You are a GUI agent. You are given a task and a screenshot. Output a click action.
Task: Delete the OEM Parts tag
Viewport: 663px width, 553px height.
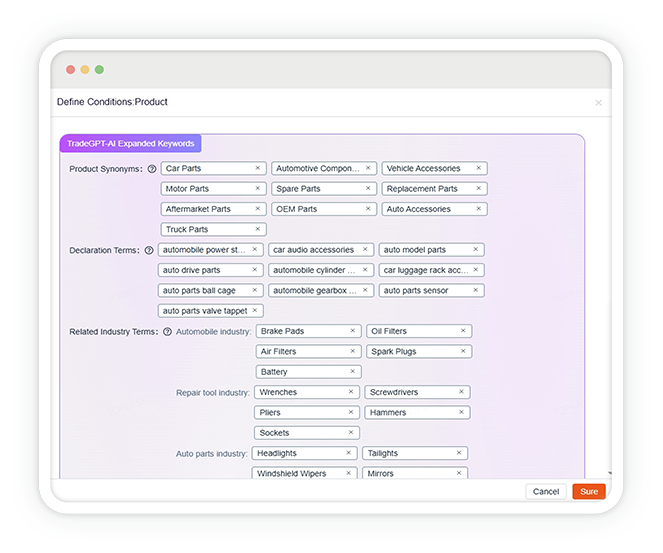[x=368, y=208]
